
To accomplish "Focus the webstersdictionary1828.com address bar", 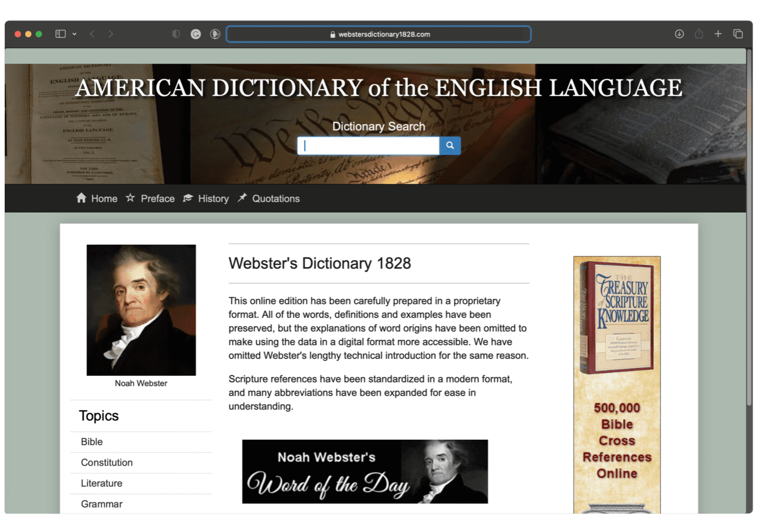I will pyautogui.click(x=379, y=34).
